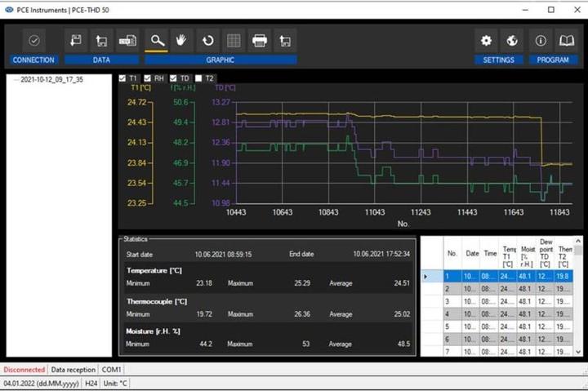The height and width of the screenshot is (391, 588).
Task: Click the DATA group label
Action: point(101,60)
